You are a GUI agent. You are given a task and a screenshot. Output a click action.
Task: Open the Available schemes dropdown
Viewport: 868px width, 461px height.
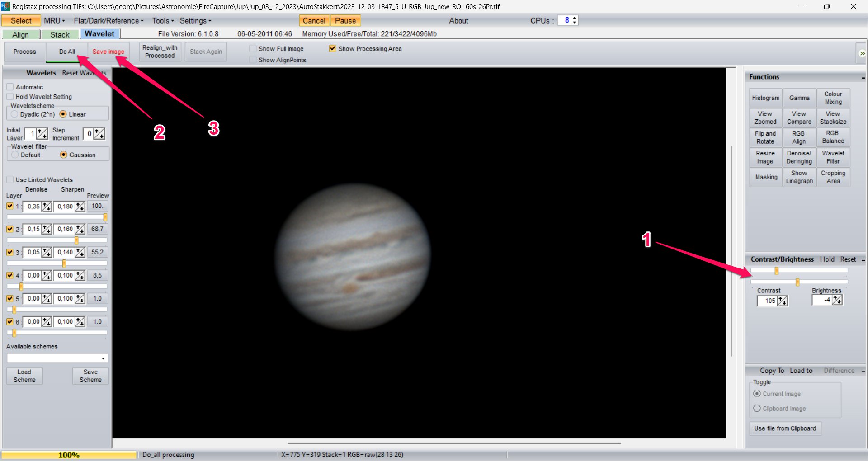point(103,358)
